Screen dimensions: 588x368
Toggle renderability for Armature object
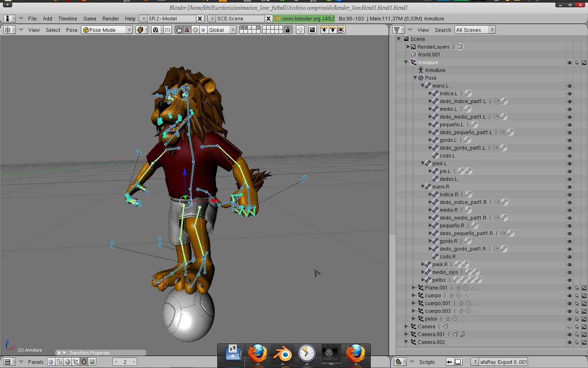[584, 63]
